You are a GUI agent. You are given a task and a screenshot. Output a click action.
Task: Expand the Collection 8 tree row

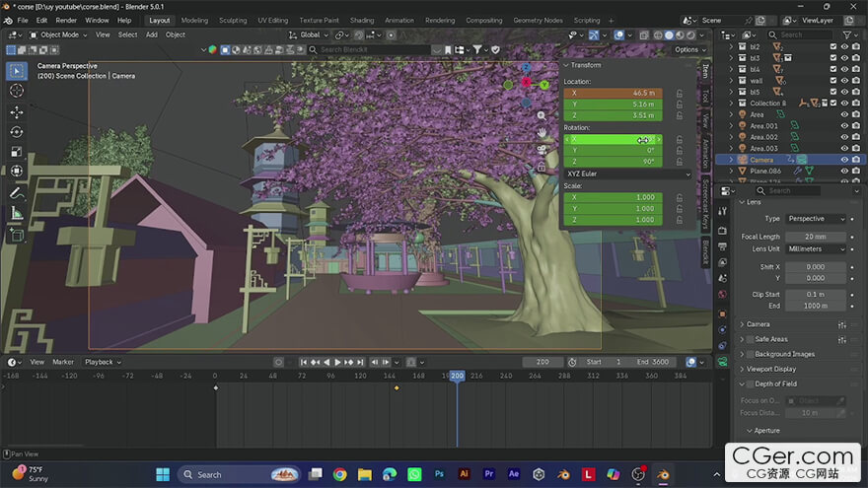[x=731, y=104]
